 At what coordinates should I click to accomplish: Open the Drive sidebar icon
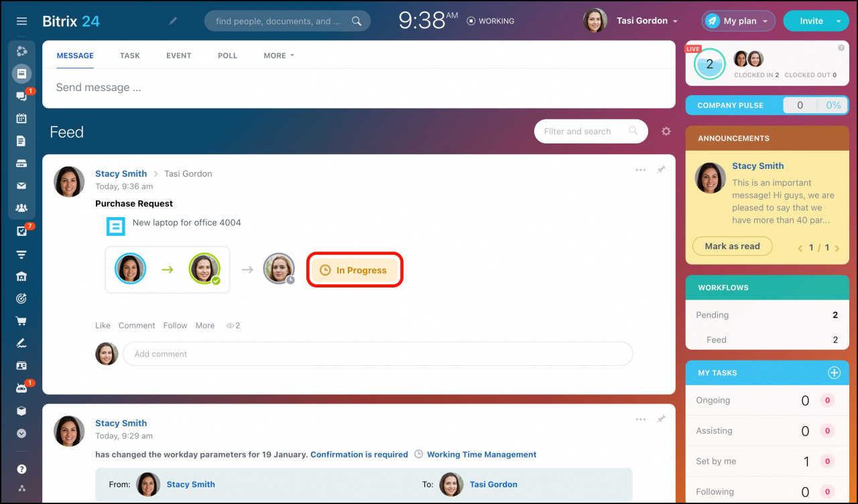tap(21, 164)
